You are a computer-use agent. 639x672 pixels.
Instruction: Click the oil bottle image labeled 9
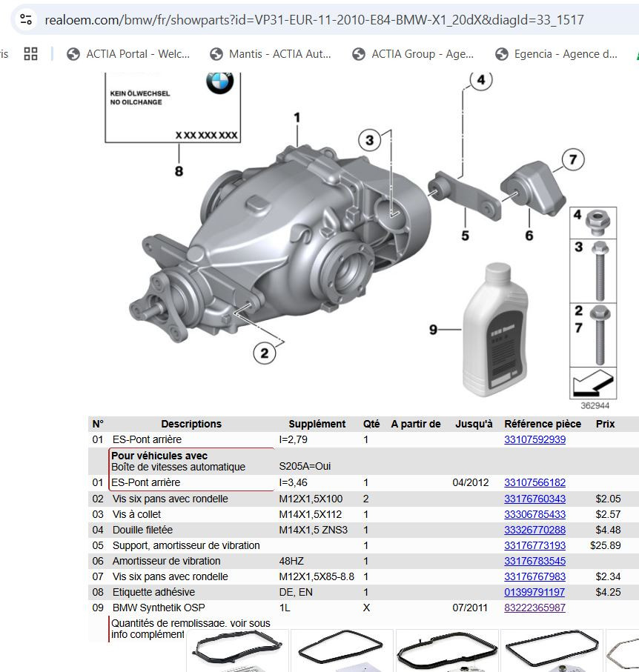click(x=496, y=329)
